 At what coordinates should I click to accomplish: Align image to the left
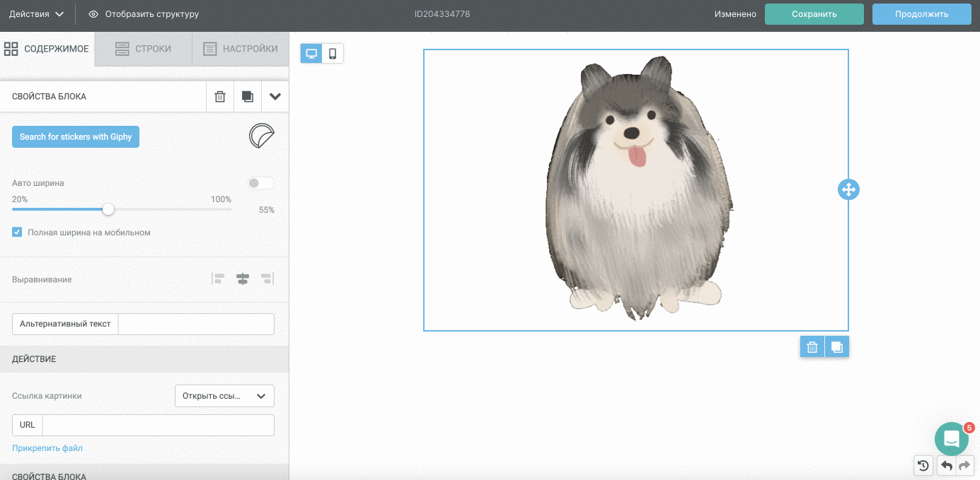click(219, 279)
